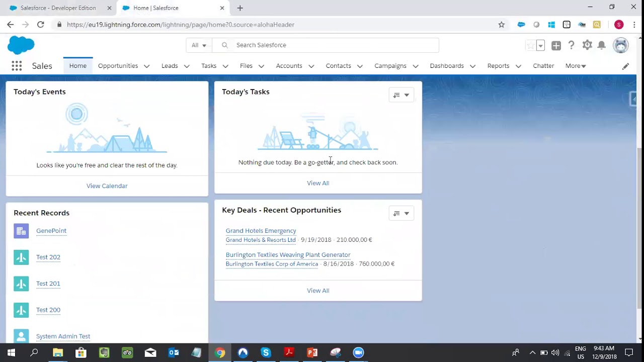This screenshot has width=644, height=362.
Task: Open Burlington Textiles Corp of America account
Action: click(272, 264)
